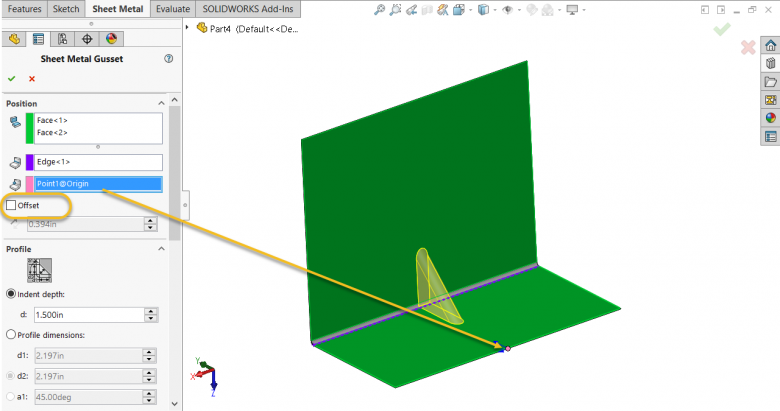This screenshot has height=411, width=780.
Task: Click the Dynamic Annotation Views icon
Action: (442, 9)
